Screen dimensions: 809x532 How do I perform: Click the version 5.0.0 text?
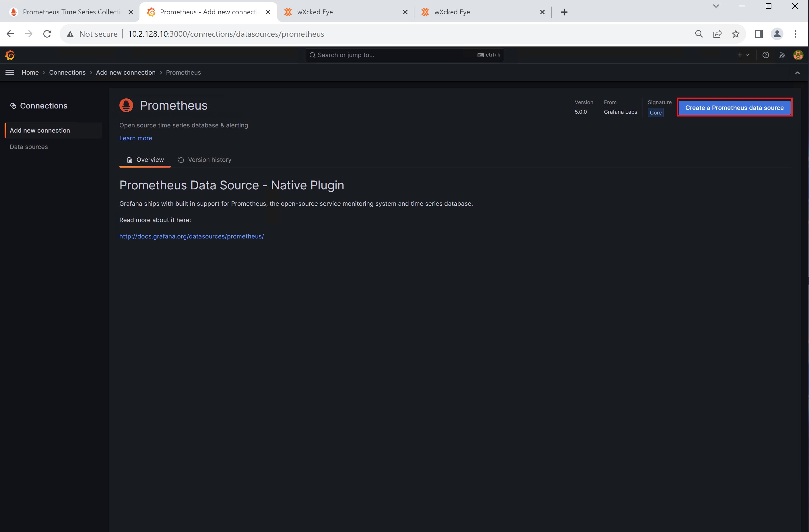[581, 112]
